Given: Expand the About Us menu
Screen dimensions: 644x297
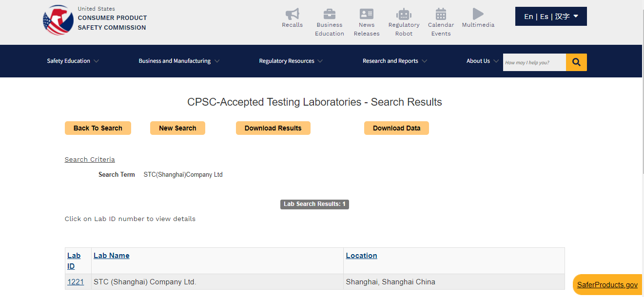Looking at the screenshot, I should click(482, 61).
